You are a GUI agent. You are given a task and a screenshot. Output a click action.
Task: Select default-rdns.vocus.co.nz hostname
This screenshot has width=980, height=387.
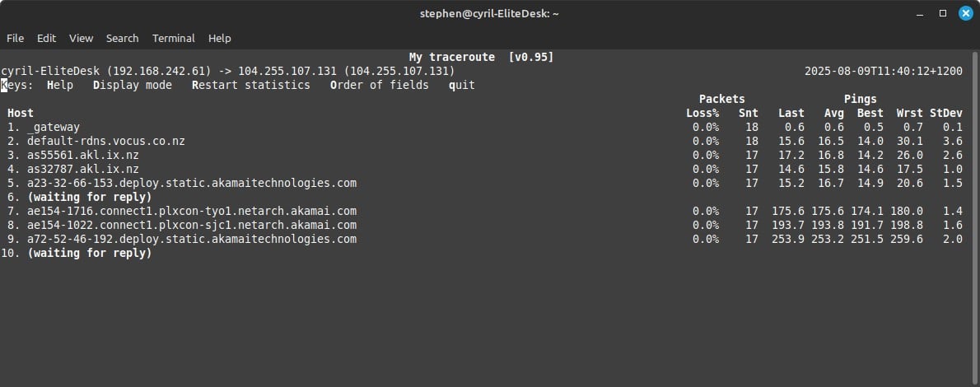(106, 142)
